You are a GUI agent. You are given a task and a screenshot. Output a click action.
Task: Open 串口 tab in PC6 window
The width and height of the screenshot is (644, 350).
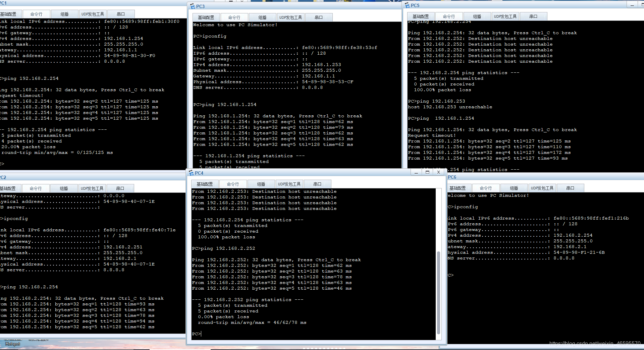(x=571, y=188)
